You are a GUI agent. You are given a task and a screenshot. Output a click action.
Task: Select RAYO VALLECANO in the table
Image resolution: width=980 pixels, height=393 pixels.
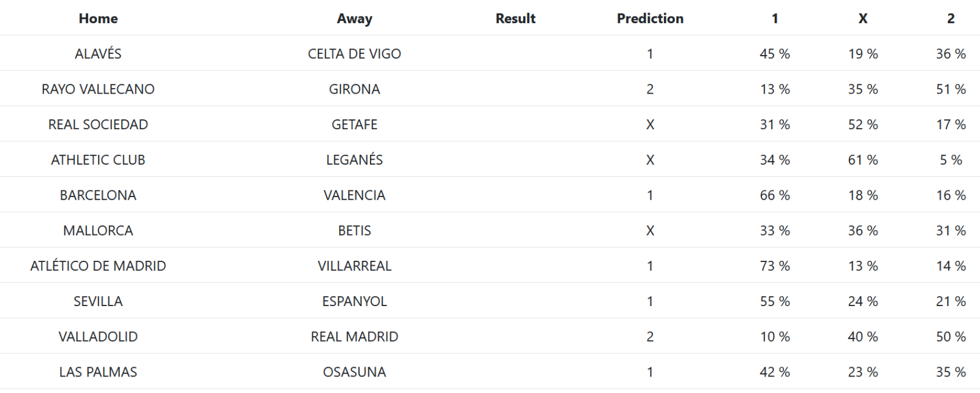(98, 89)
